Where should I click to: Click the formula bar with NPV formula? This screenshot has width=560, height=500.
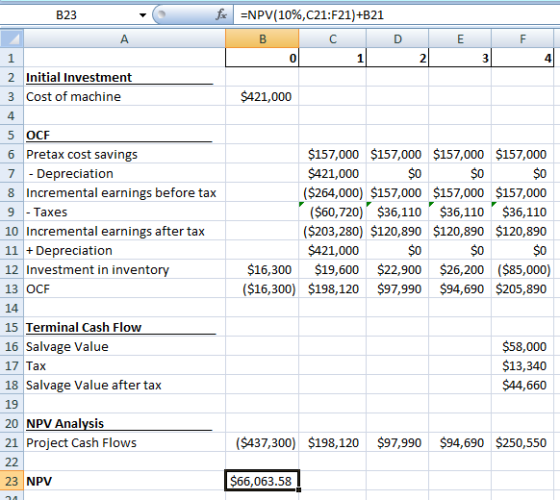[x=396, y=15]
